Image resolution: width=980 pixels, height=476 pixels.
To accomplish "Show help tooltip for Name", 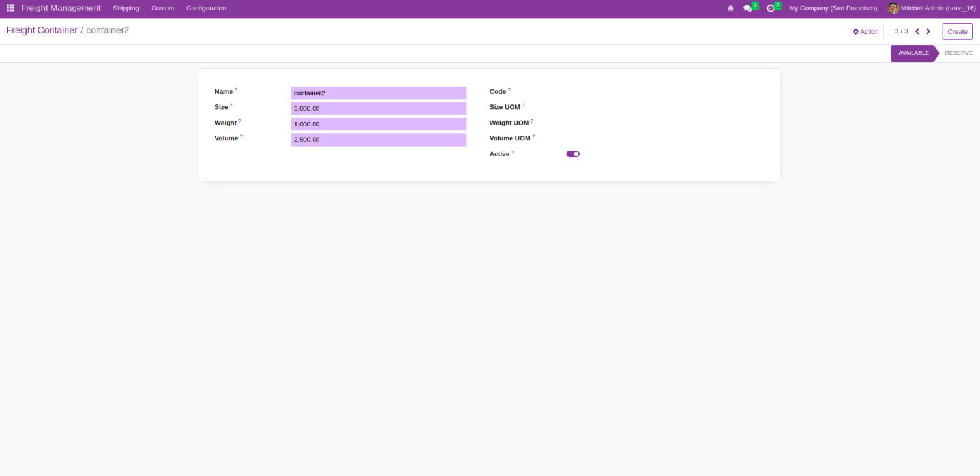I will [236, 90].
